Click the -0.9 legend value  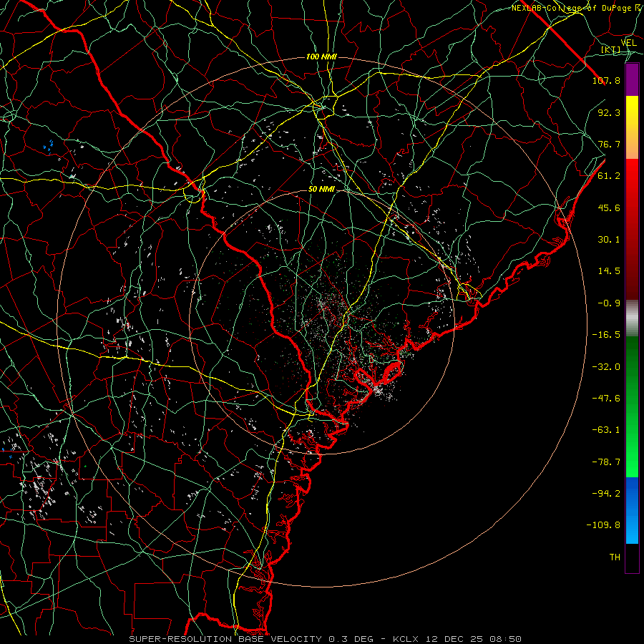[609, 303]
